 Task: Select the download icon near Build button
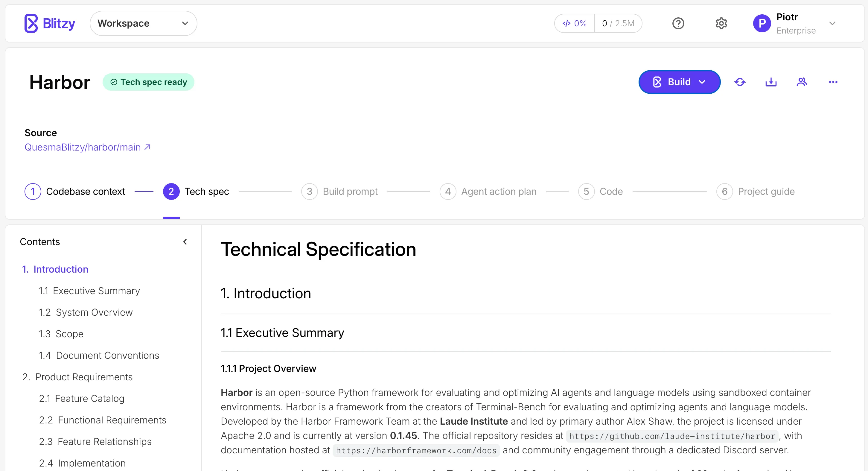coord(771,82)
